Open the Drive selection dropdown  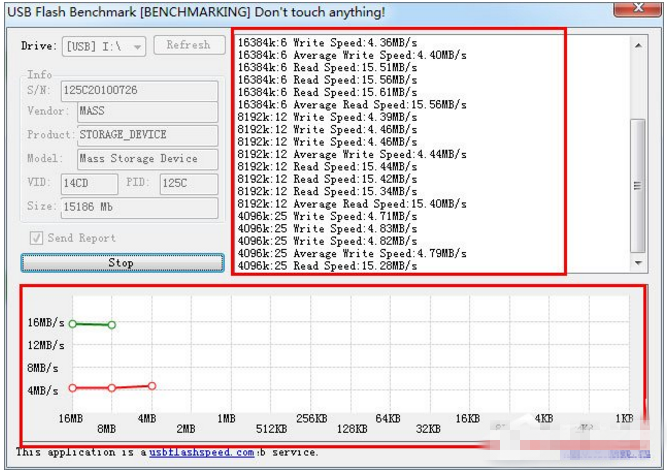pyautogui.click(x=104, y=46)
